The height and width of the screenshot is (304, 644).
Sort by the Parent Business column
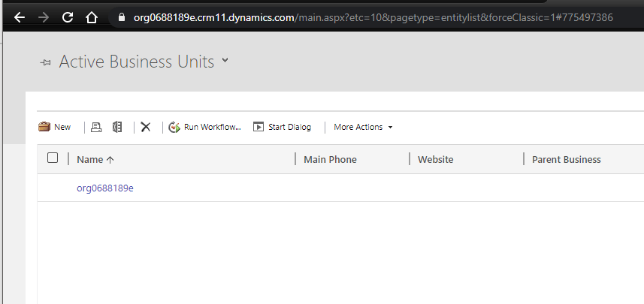567,160
